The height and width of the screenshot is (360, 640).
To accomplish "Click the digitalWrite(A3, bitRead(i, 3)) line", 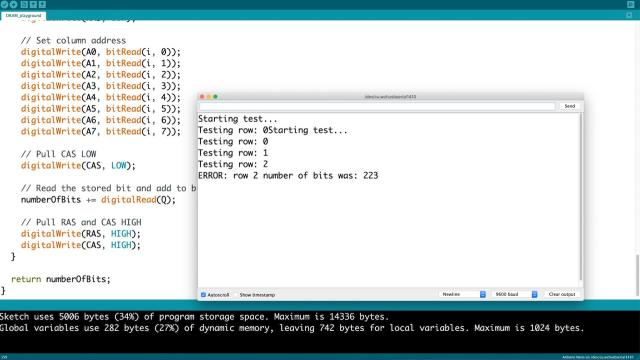I will coord(101,86).
